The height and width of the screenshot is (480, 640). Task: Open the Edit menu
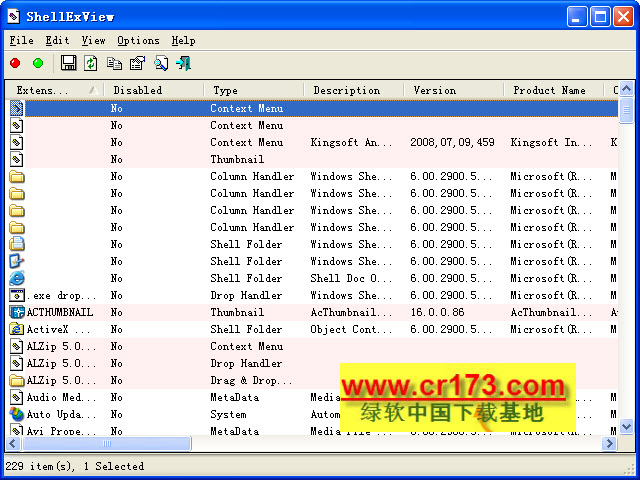pyautogui.click(x=58, y=40)
